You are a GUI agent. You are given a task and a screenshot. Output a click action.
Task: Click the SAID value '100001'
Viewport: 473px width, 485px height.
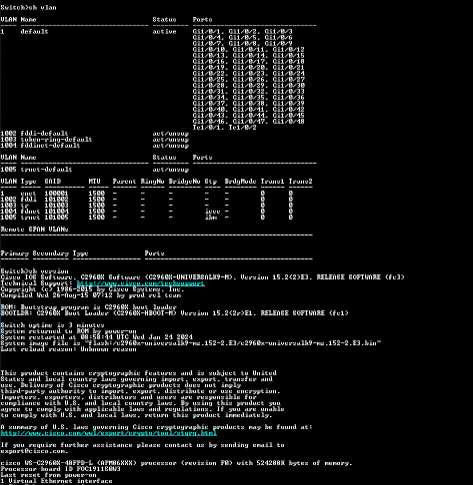pyautogui.click(x=56, y=193)
